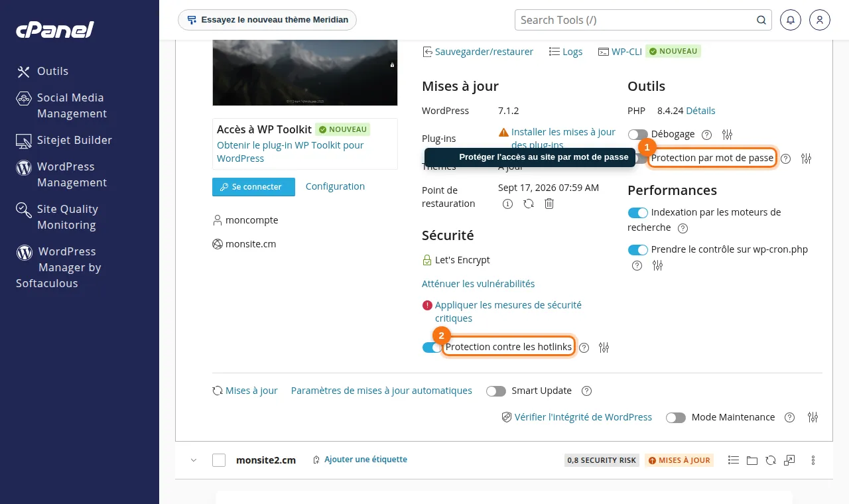849x504 pixels.
Task: Click the refresh icon on monsite2.cm row
Action: coord(771,460)
